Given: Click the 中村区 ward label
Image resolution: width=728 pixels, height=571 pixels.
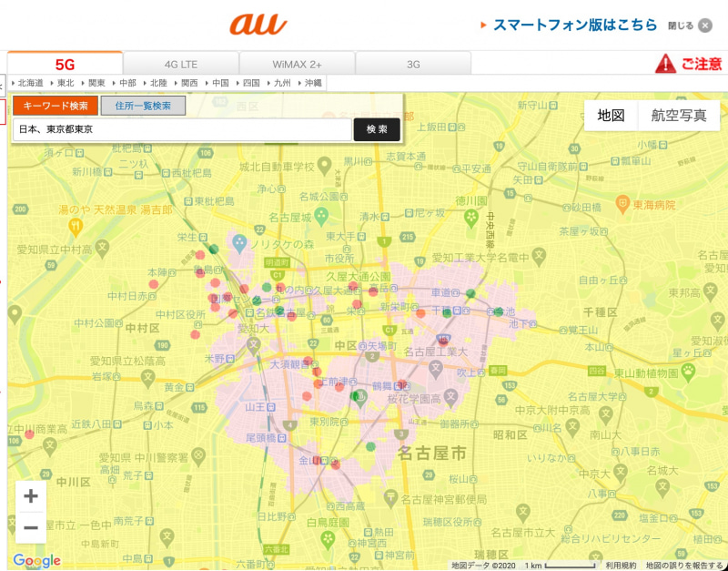Looking at the screenshot, I should click(x=143, y=328).
